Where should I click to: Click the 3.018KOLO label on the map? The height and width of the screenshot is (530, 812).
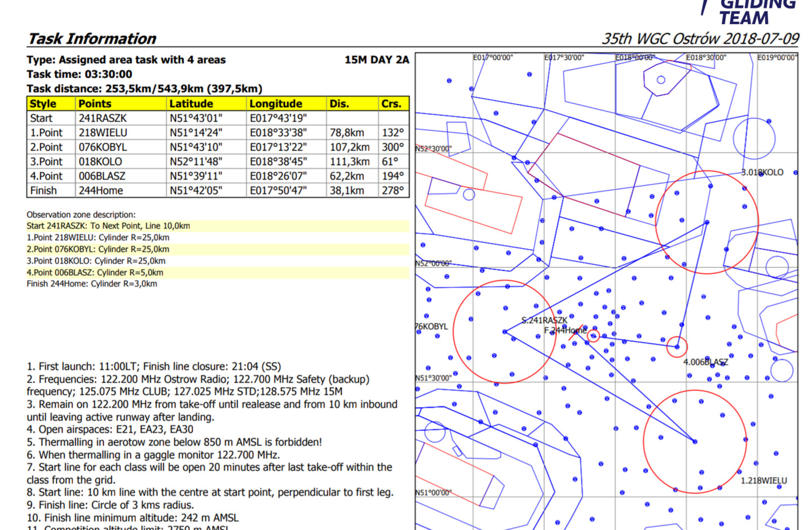(762, 173)
